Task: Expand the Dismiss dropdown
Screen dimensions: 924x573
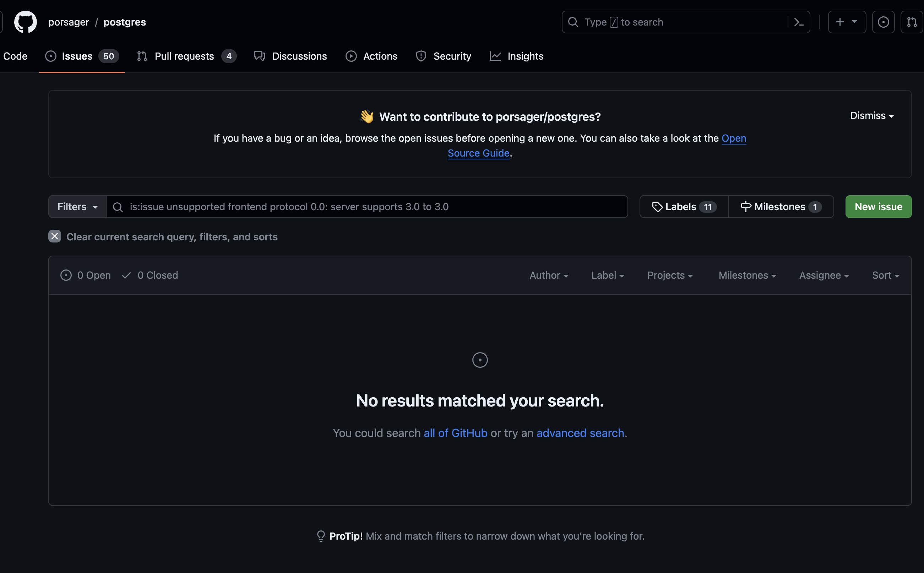Action: pyautogui.click(x=872, y=116)
